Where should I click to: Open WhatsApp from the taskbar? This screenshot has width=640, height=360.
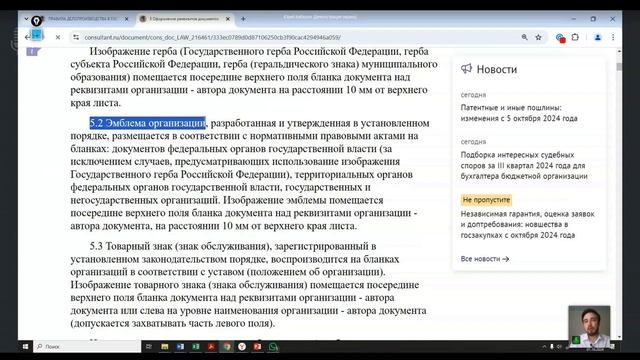[x=273, y=347]
